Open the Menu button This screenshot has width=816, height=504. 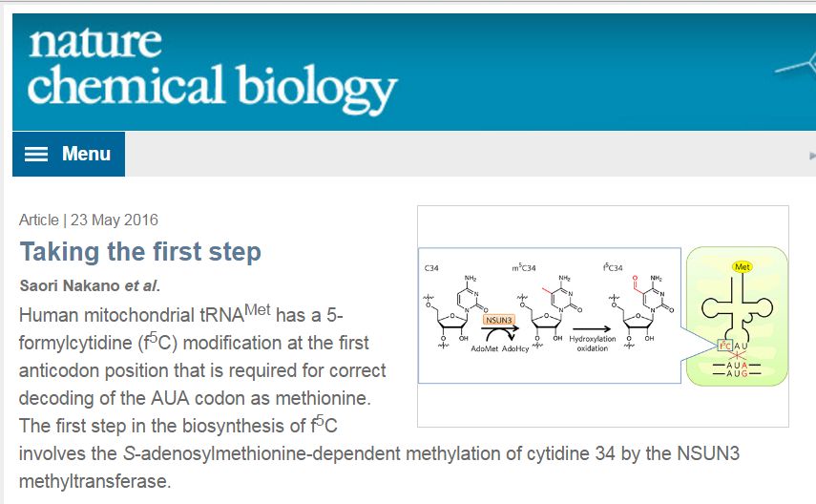pyautogui.click(x=69, y=154)
